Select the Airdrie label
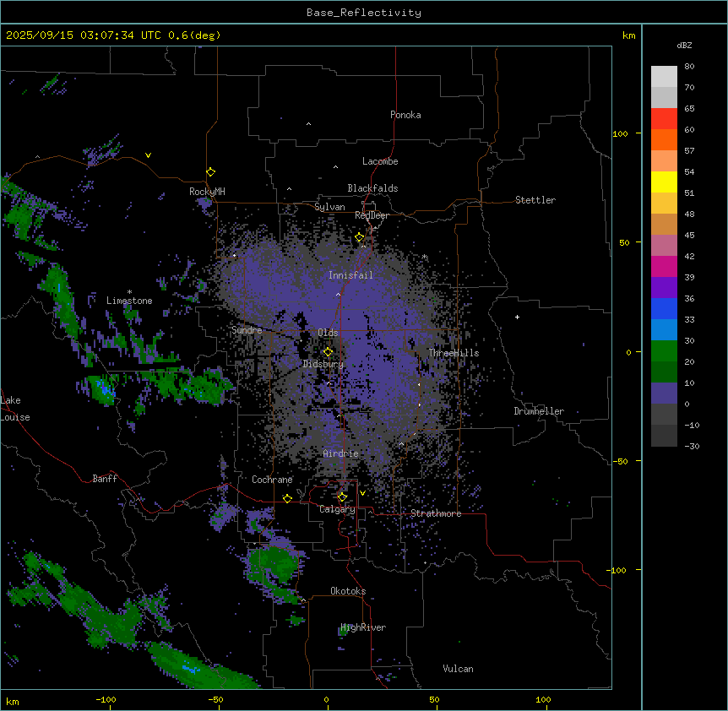 point(341,453)
